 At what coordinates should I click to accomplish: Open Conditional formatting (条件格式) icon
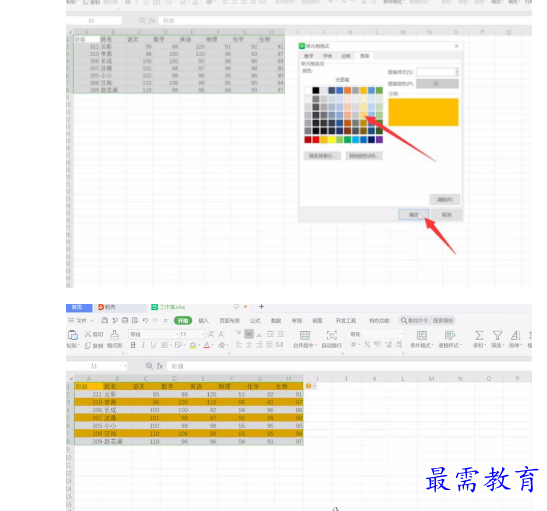[421, 336]
